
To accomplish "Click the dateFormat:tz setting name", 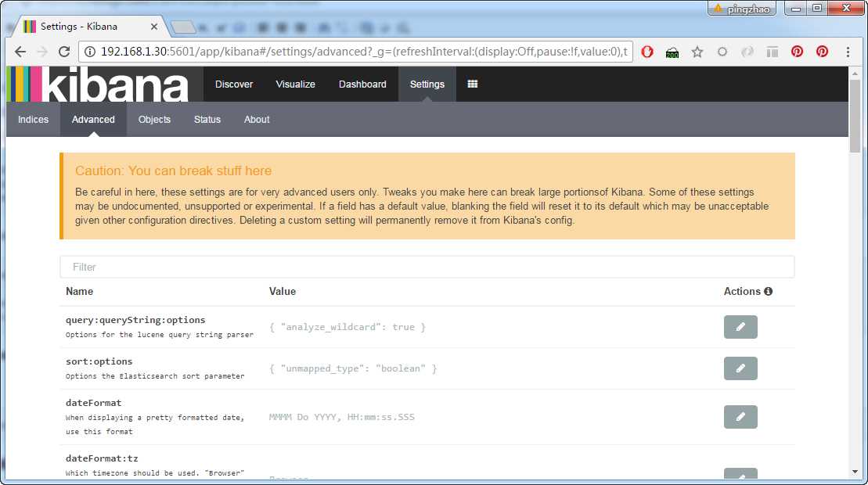I will (x=101, y=458).
